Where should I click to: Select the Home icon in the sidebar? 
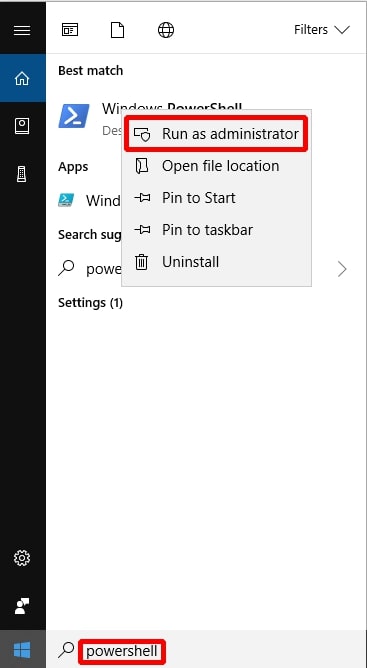pos(22,78)
